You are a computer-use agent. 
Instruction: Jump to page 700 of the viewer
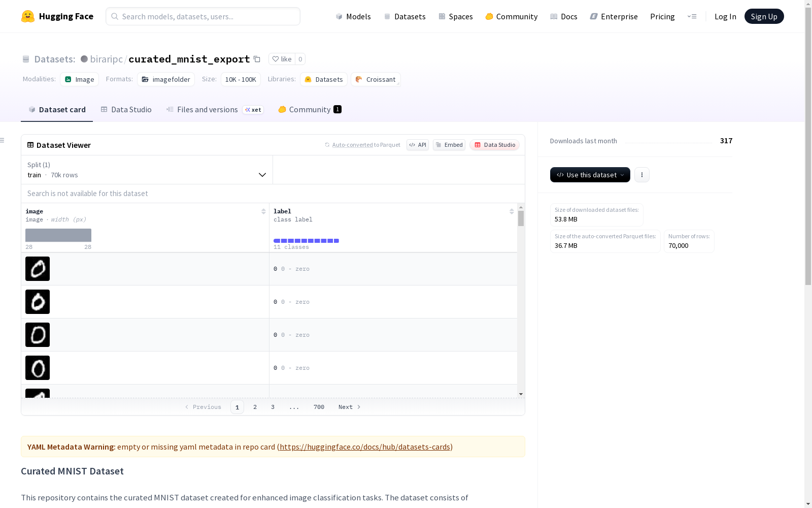pos(319,407)
